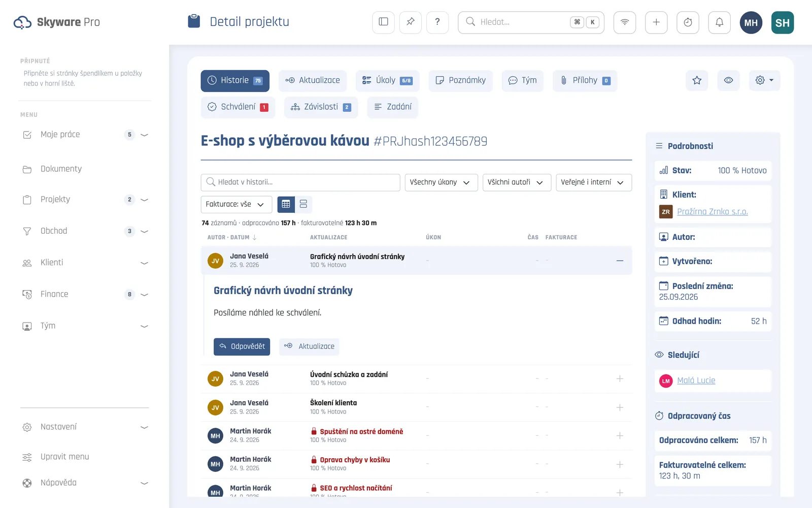This screenshot has width=812, height=508.
Task: Expand the Úvodní schůzka a zadání row plus
Action: (x=620, y=378)
